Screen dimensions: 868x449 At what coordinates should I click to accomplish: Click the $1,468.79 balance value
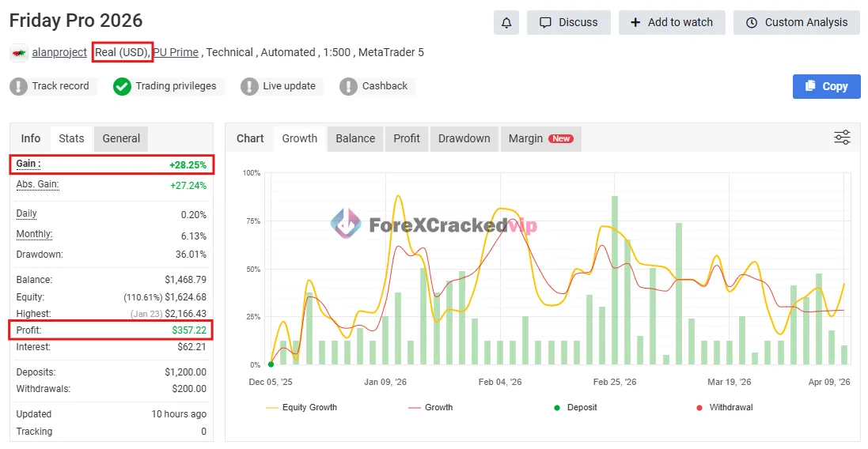[185, 280]
